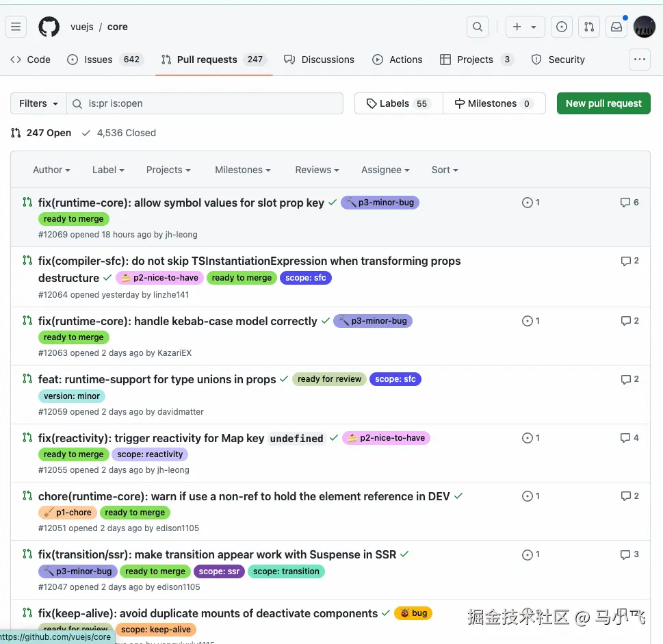
Task: Expand the Milestones filter dropdown
Action: [243, 170]
